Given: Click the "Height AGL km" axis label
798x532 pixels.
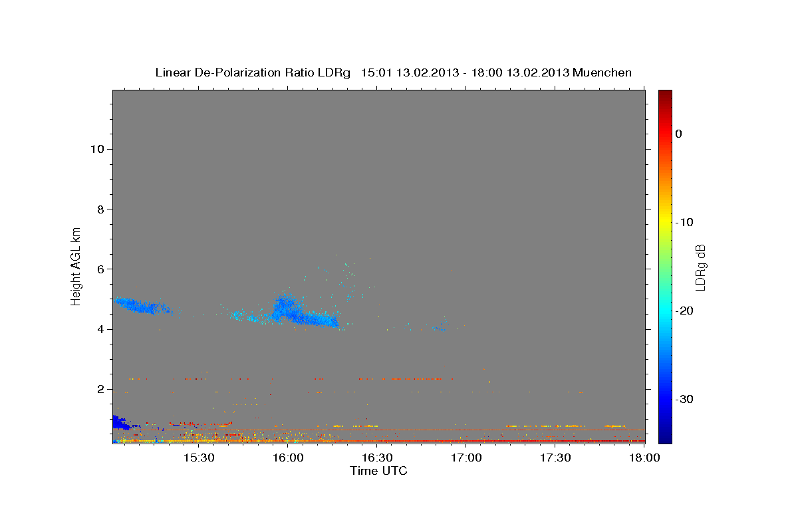Looking at the screenshot, I should (x=76, y=265).
